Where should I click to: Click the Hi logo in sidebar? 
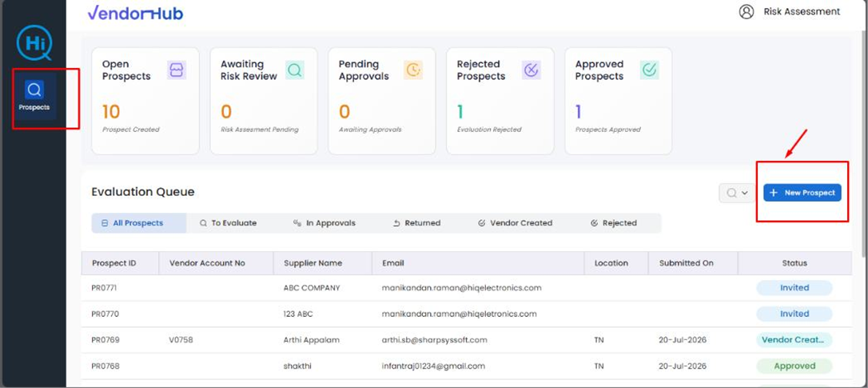click(34, 42)
